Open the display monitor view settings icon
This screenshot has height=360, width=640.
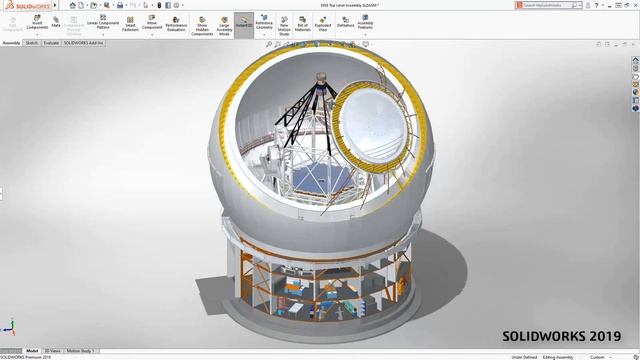click(366, 44)
